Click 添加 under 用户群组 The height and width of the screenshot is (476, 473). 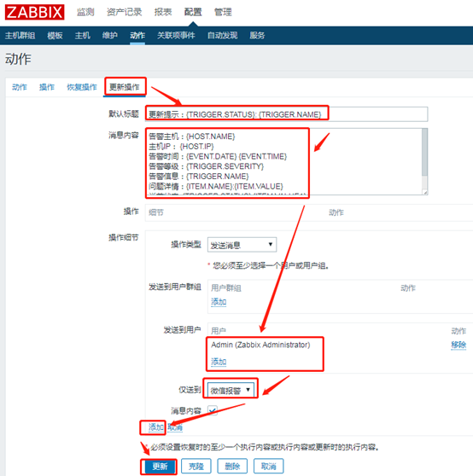219,302
